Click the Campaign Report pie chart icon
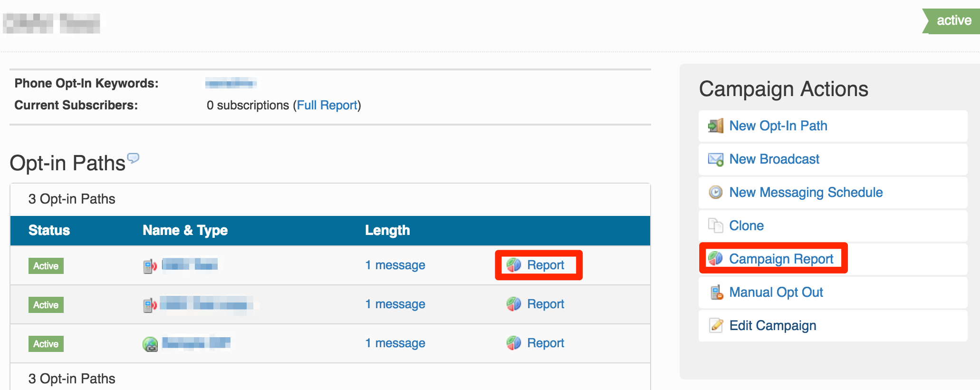 click(715, 258)
